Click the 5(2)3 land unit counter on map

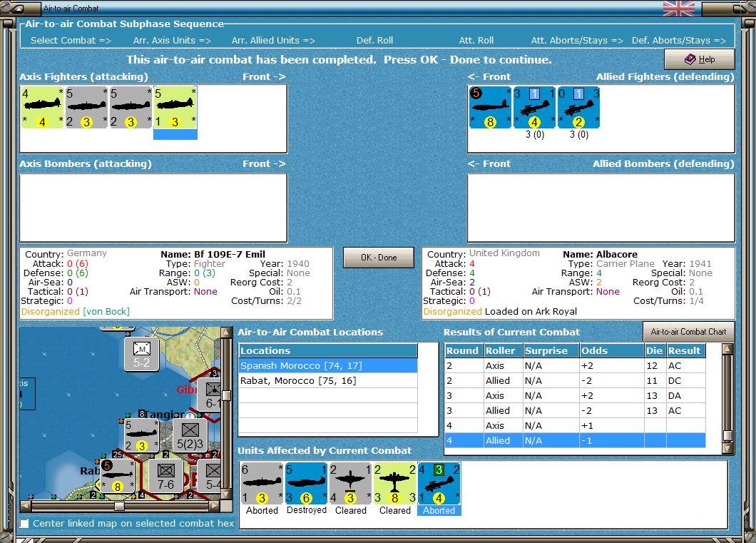(x=190, y=435)
